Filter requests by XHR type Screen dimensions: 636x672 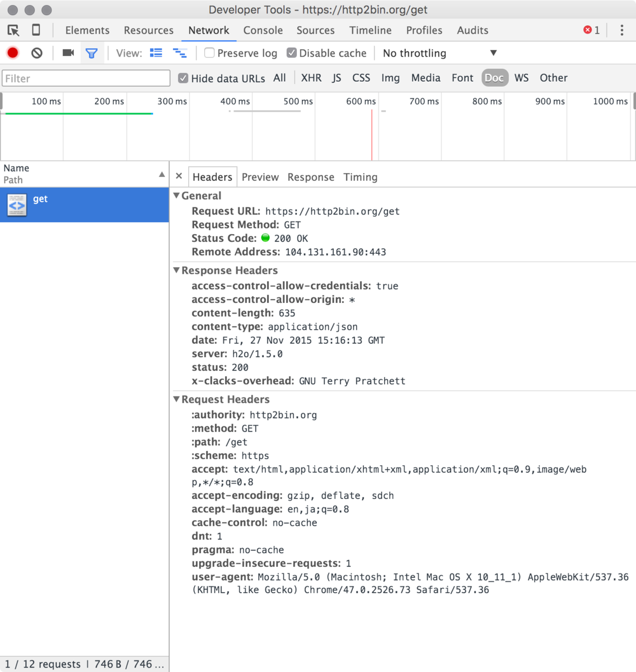pos(311,78)
